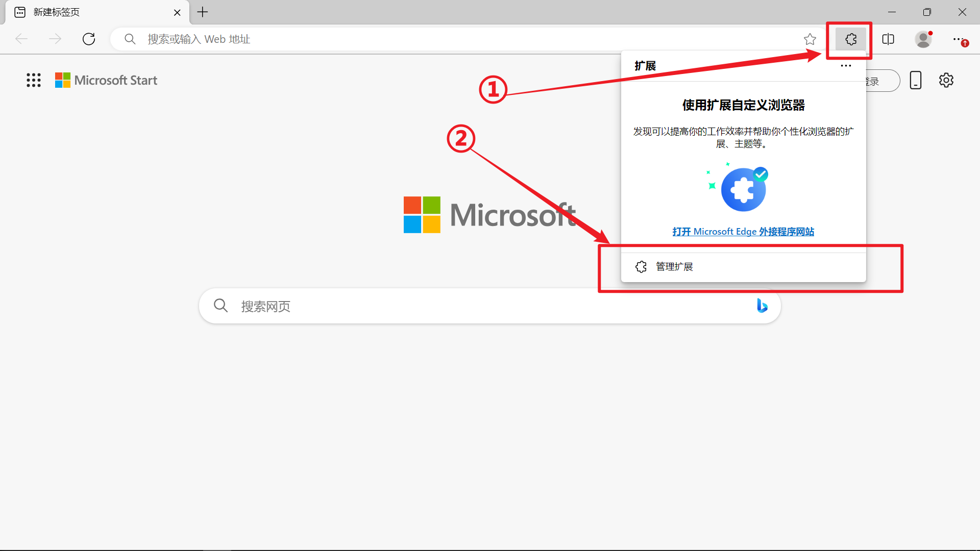
Task: Click the blue extension illustration
Action: (739, 187)
